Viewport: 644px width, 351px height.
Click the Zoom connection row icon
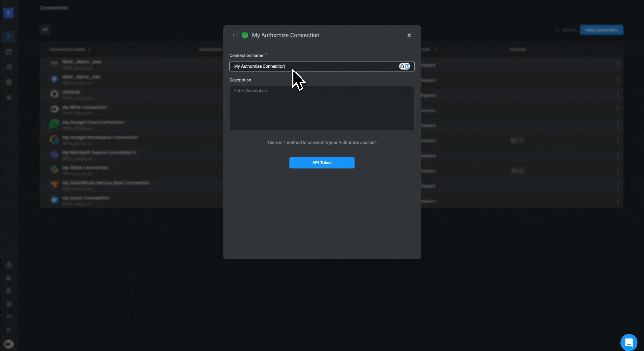(54, 200)
